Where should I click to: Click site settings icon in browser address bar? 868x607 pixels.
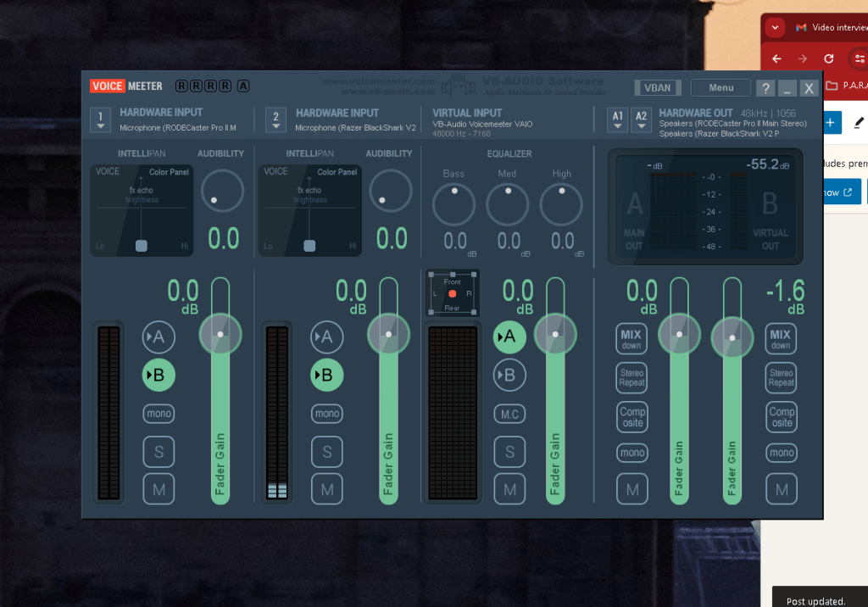tap(859, 58)
